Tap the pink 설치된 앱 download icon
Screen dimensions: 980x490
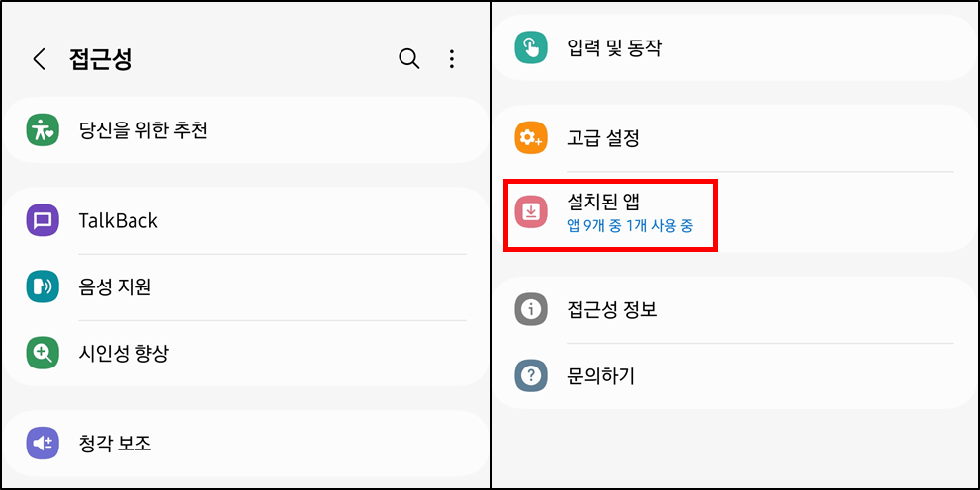(x=531, y=211)
